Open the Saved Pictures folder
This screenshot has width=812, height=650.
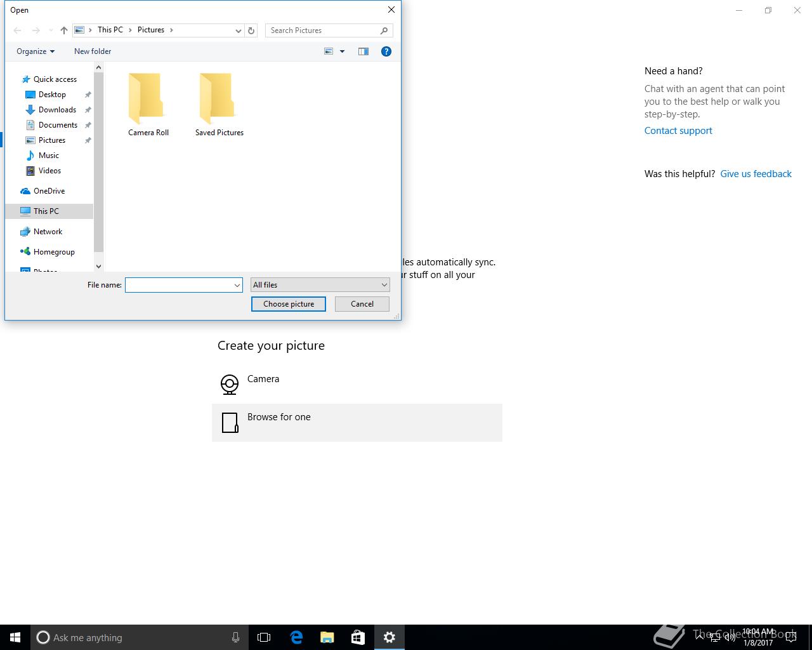[x=219, y=104]
